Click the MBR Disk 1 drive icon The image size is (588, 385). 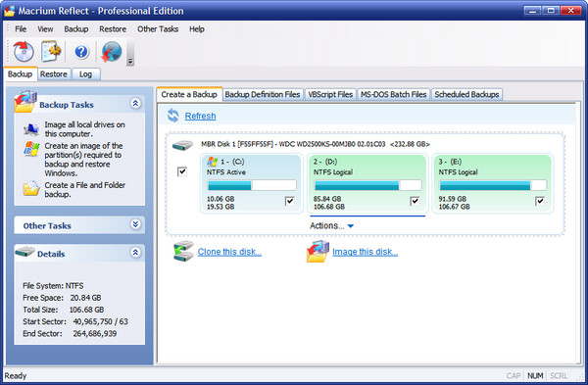click(x=182, y=145)
